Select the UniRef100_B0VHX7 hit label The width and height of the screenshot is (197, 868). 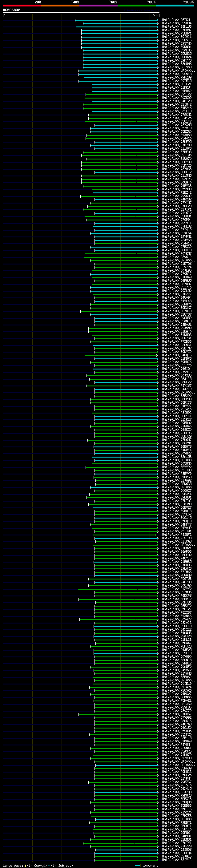[x=176, y=453]
